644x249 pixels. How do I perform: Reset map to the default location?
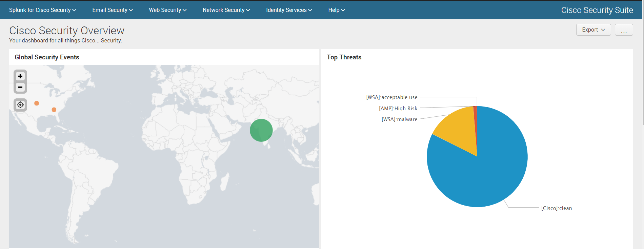point(20,105)
